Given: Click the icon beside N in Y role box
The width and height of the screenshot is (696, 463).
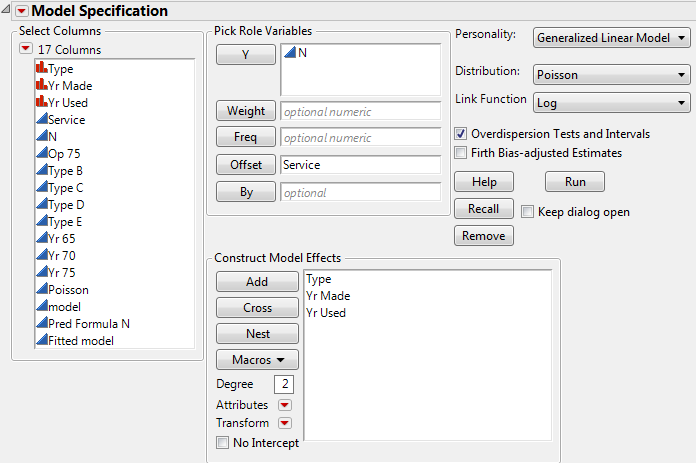Looking at the screenshot, I should tap(290, 52).
